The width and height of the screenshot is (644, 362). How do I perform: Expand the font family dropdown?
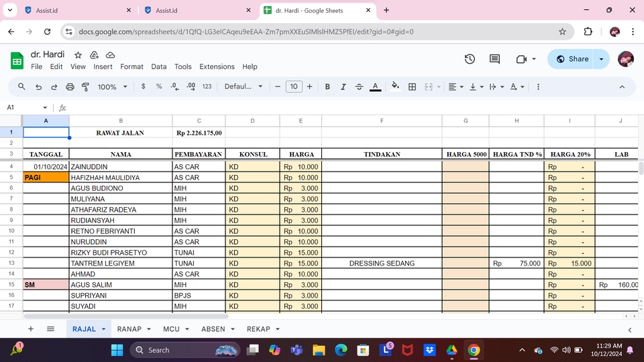244,86
